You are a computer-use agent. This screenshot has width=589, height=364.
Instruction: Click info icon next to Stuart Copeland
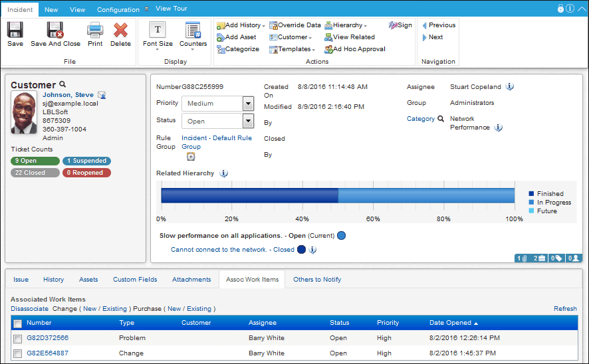(509, 87)
